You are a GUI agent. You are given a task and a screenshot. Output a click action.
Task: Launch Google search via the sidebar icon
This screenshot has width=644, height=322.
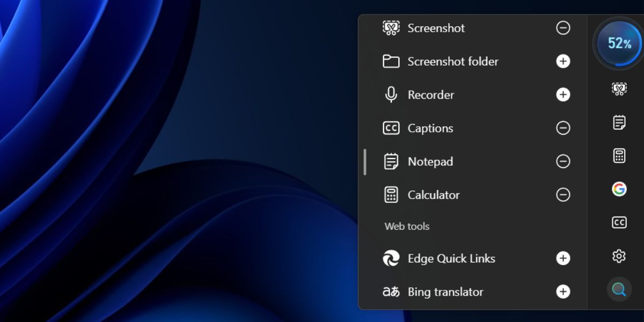point(619,189)
